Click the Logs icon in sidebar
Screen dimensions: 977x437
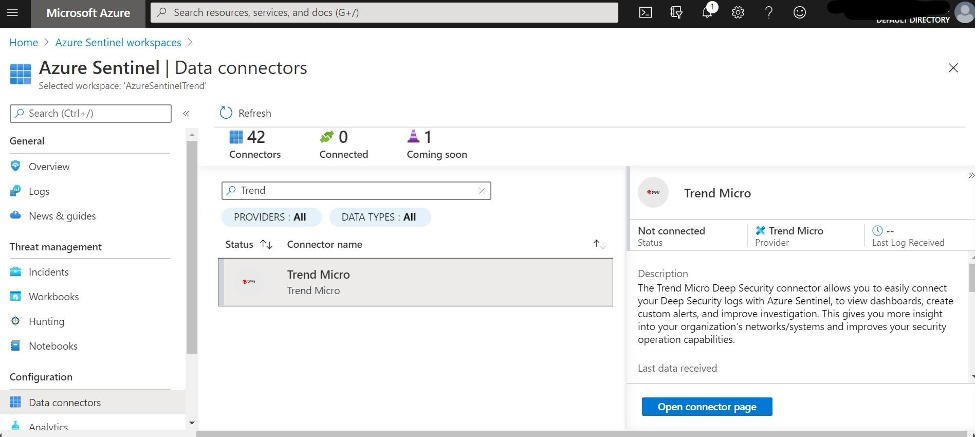tap(16, 191)
